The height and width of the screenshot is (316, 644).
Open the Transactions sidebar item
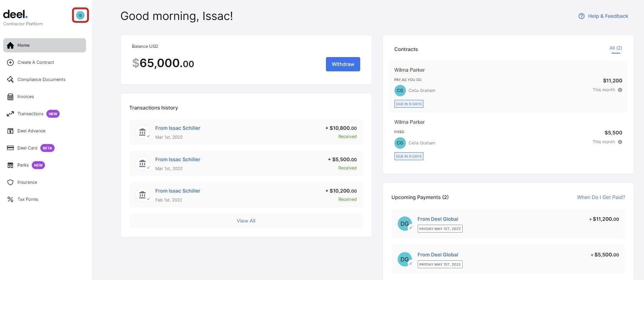[x=45, y=114]
